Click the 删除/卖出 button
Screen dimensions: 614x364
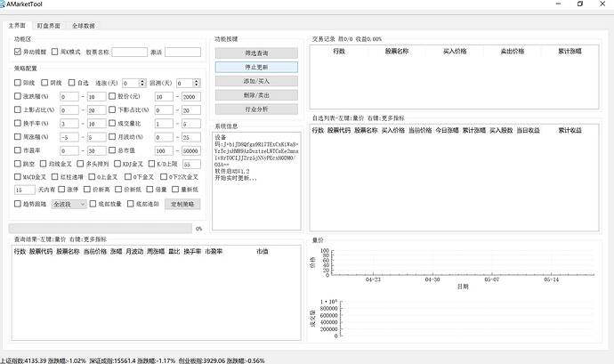[256, 95]
